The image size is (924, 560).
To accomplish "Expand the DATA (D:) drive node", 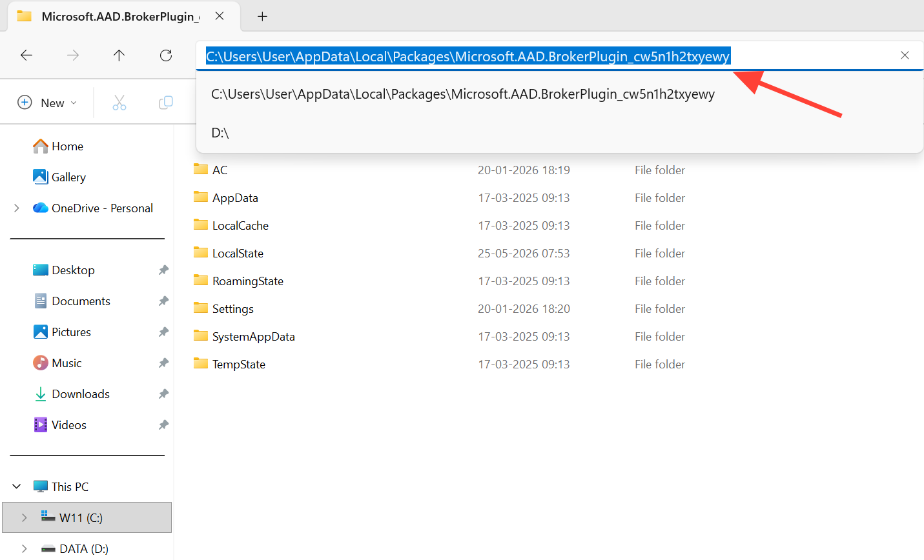I will point(25,549).
